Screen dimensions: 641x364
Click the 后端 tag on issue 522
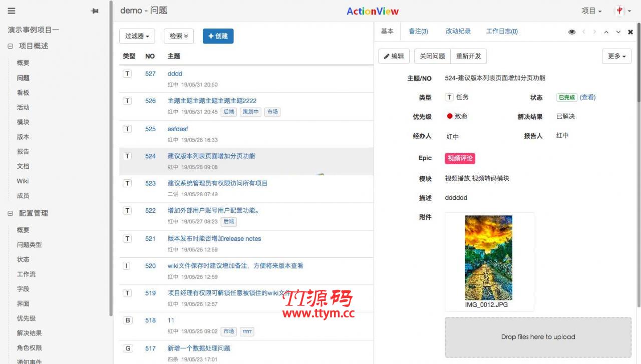(x=228, y=221)
